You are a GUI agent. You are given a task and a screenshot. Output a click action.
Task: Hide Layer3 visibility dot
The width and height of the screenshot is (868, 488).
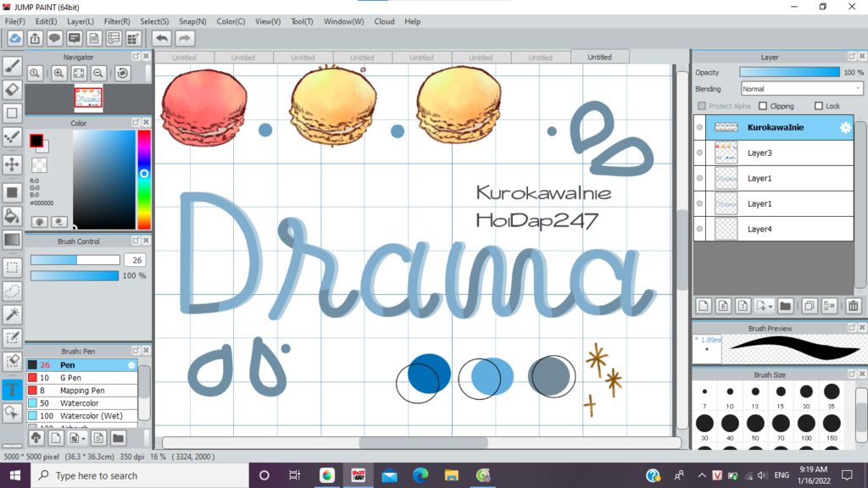tap(699, 152)
